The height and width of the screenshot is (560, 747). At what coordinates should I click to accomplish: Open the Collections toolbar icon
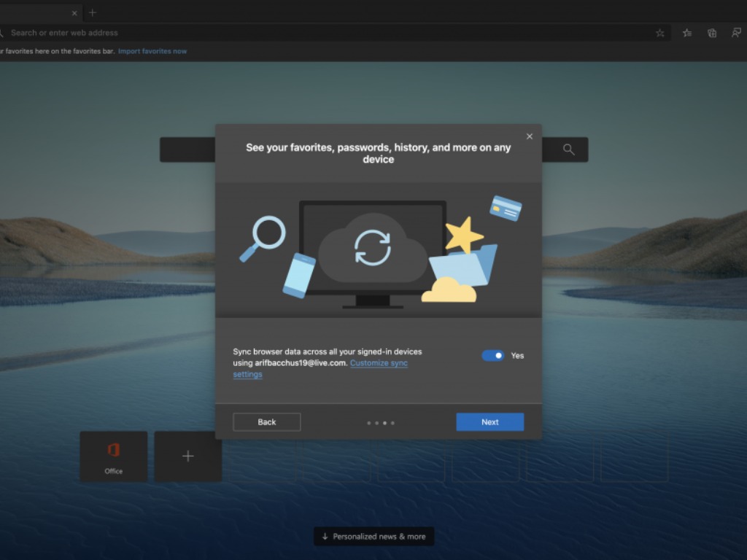(712, 33)
